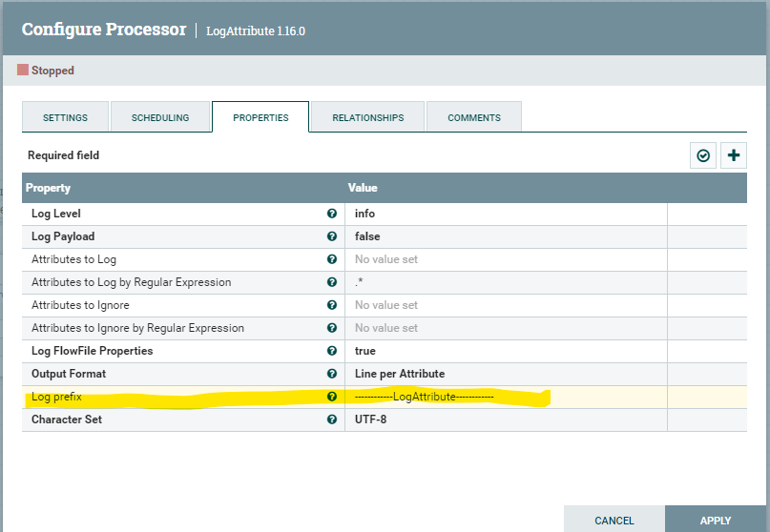Open the Log Level value dropdown
770x532 pixels.
(506, 214)
